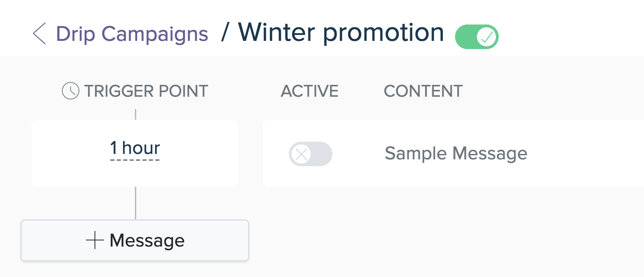Select the Winter promotion campaign title
Image resolution: width=644 pixels, height=277 pixels.
point(341,33)
